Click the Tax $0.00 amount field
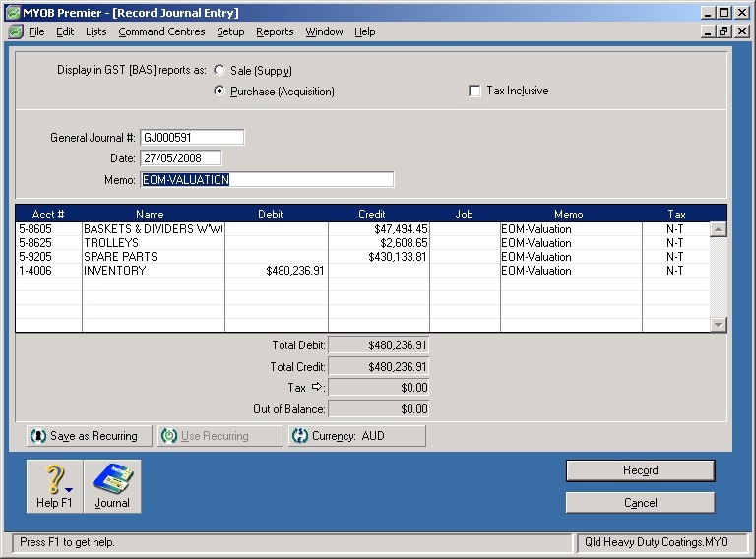The image size is (756, 559). click(x=378, y=388)
